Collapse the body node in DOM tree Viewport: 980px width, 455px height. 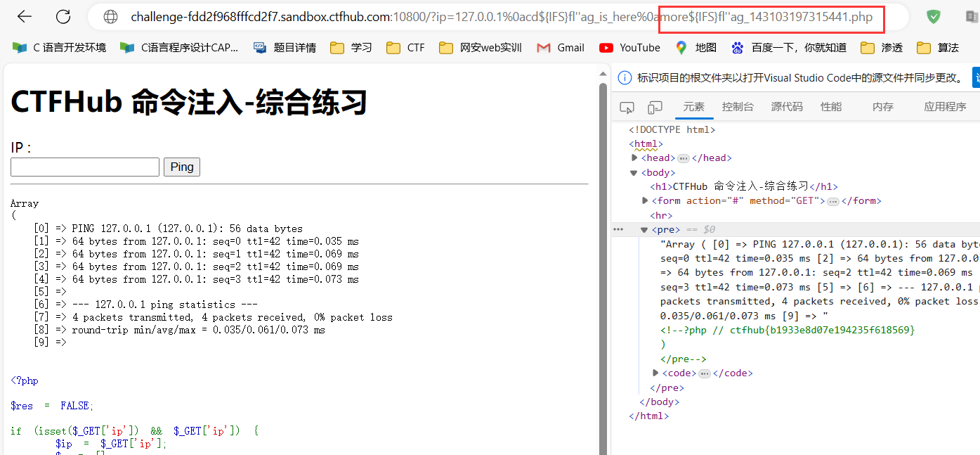(x=634, y=173)
